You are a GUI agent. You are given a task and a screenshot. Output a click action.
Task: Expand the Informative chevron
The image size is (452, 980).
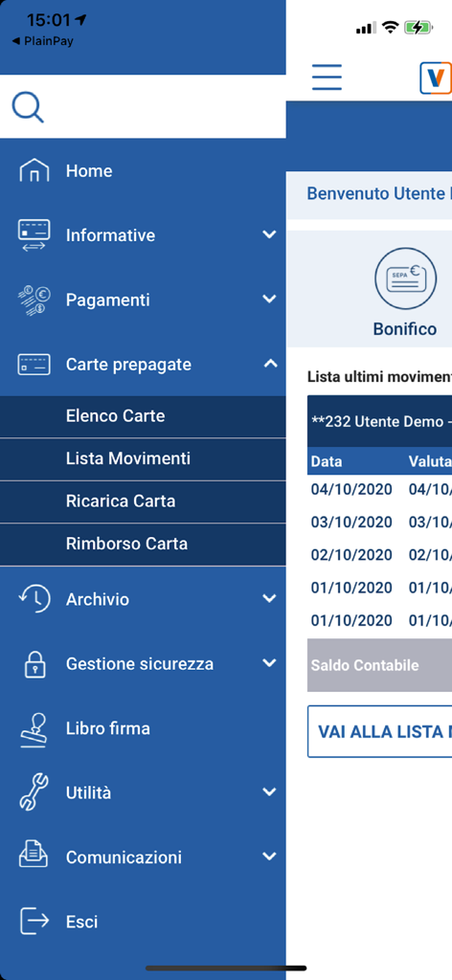coord(269,234)
